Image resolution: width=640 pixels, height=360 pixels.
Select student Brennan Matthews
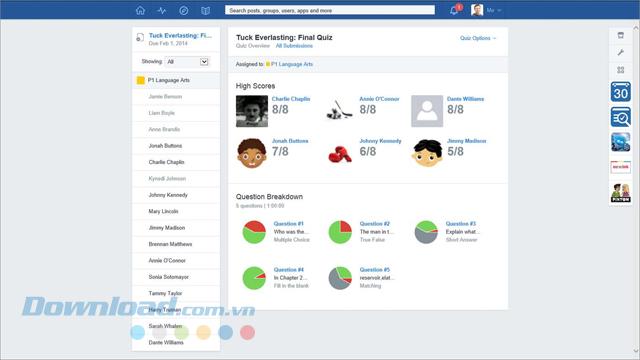[x=170, y=244]
